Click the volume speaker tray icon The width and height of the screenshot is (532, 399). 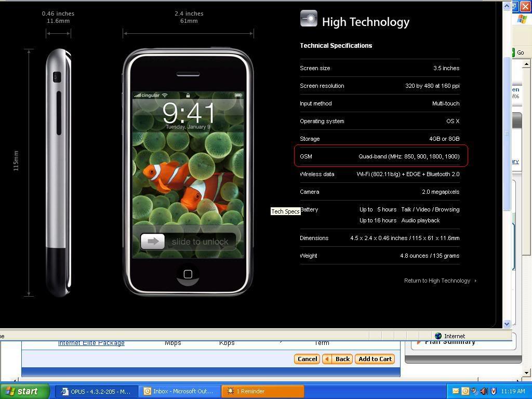pyautogui.click(x=484, y=391)
